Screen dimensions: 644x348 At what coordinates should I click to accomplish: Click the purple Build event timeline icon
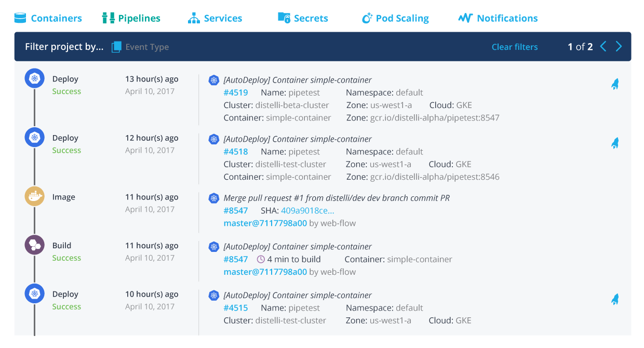(x=35, y=245)
